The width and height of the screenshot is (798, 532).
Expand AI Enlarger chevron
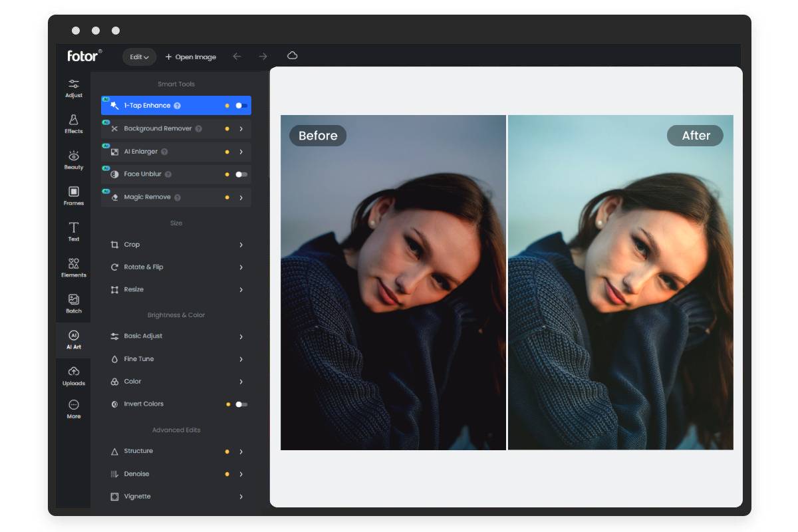[x=241, y=152]
